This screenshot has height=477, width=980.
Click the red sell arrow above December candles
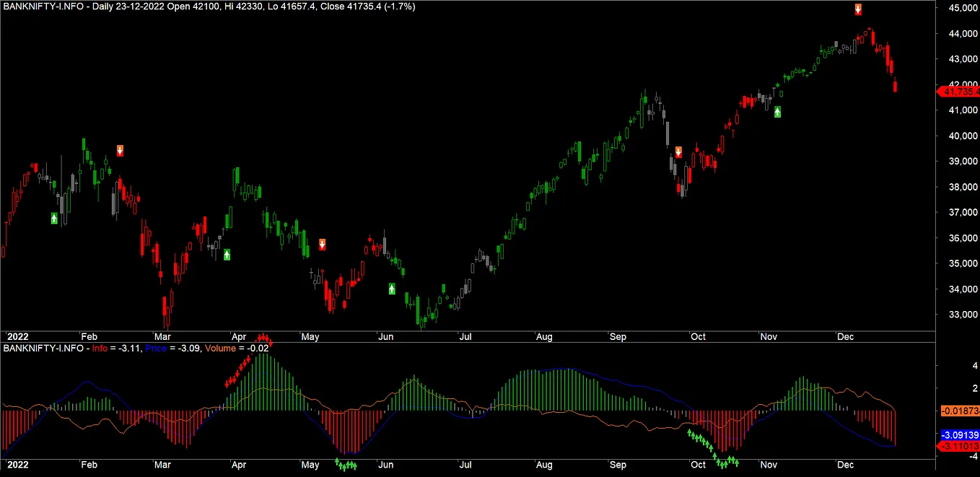pyautogui.click(x=858, y=9)
